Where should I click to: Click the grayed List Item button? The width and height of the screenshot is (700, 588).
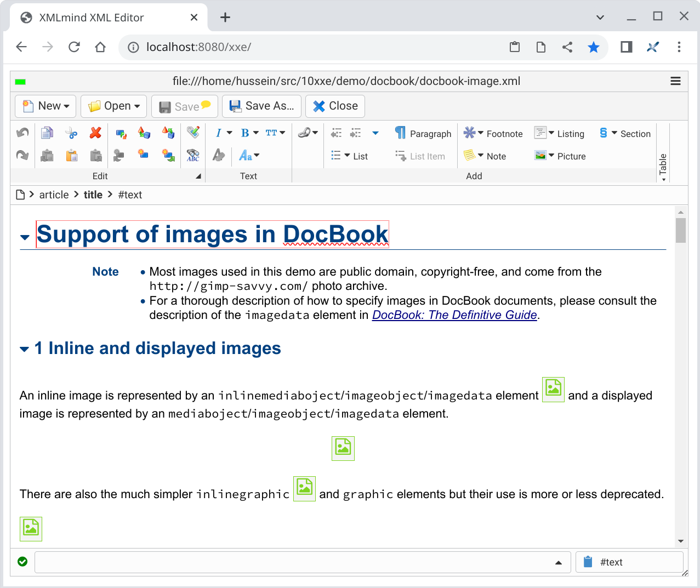click(x=420, y=156)
